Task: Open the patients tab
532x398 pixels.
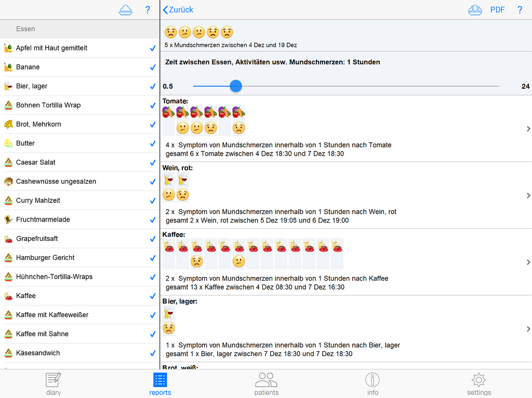Action: [267, 384]
